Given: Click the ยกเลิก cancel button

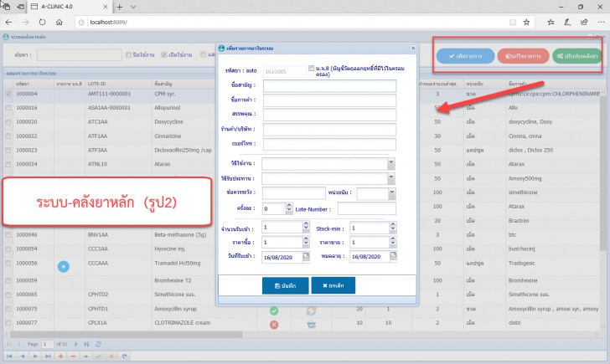Looking at the screenshot, I should tap(333, 285).
